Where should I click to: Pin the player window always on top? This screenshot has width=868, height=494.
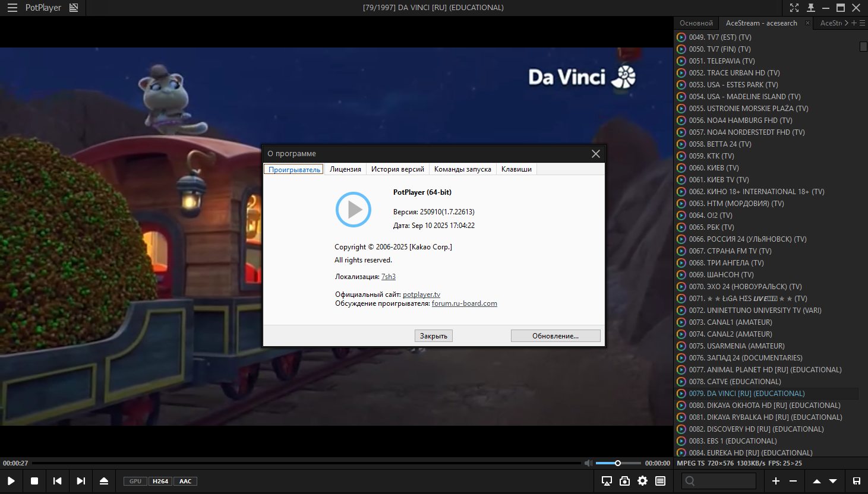(x=810, y=8)
